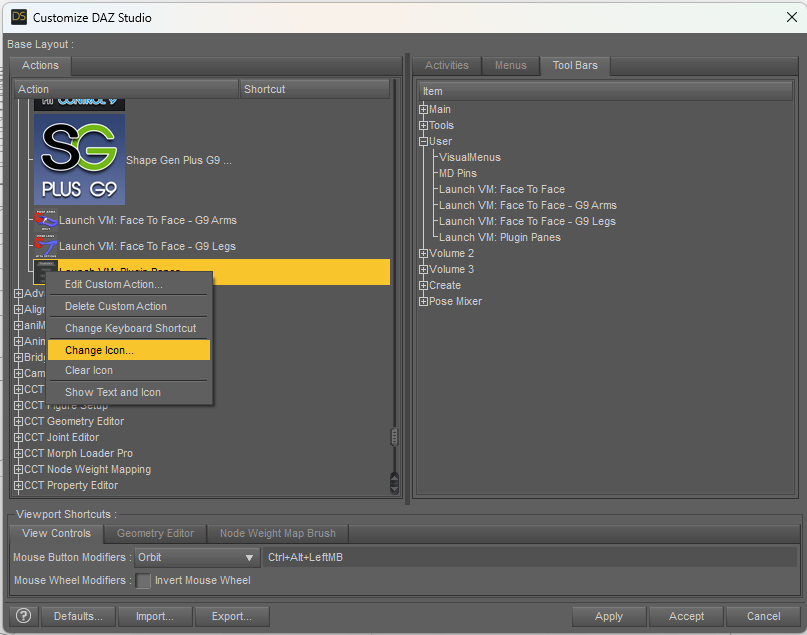The width and height of the screenshot is (807, 635).
Task: Click the Action column header
Action: click(x=127, y=89)
